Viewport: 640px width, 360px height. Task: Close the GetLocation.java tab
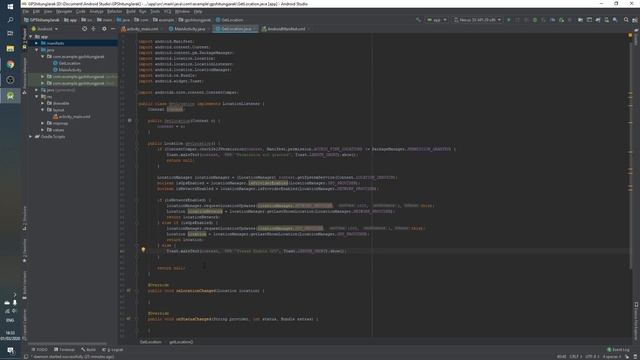[x=255, y=29]
